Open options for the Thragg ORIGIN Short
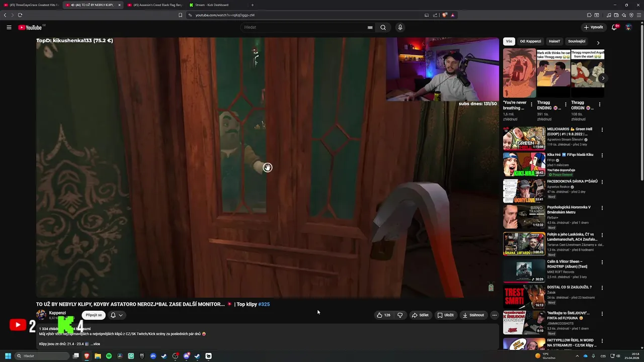Viewport: 644px width, 362px height. 599,105
